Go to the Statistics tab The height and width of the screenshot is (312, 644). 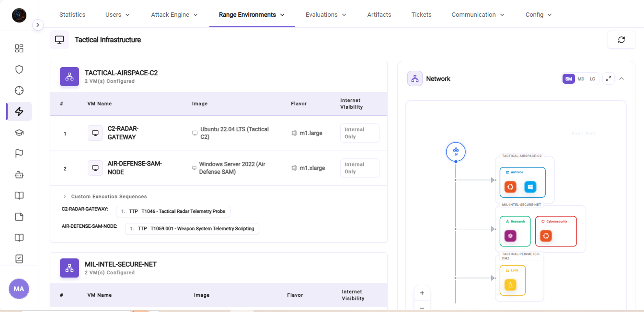72,15
